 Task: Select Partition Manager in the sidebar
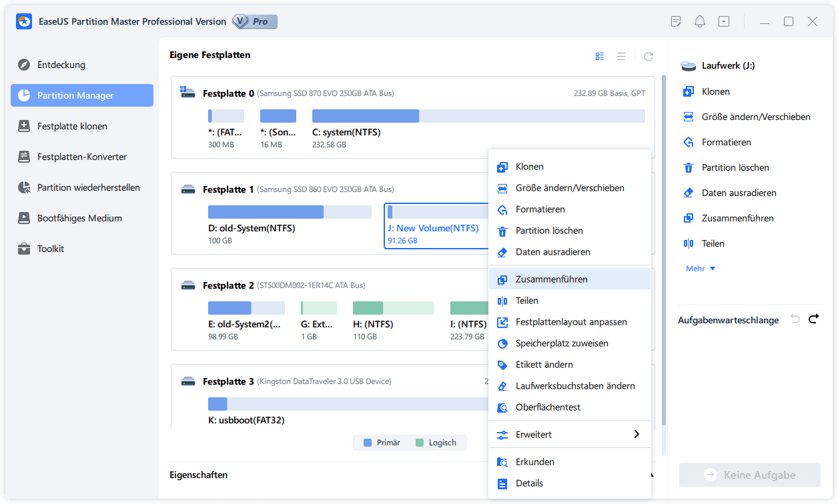coord(82,95)
